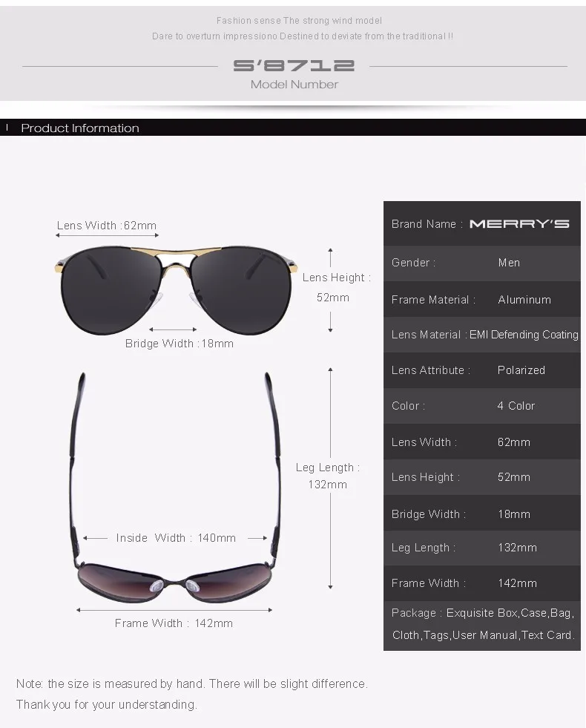Select the 'Model Number' caption
Image resolution: width=586 pixels, height=728 pixels.
(294, 85)
